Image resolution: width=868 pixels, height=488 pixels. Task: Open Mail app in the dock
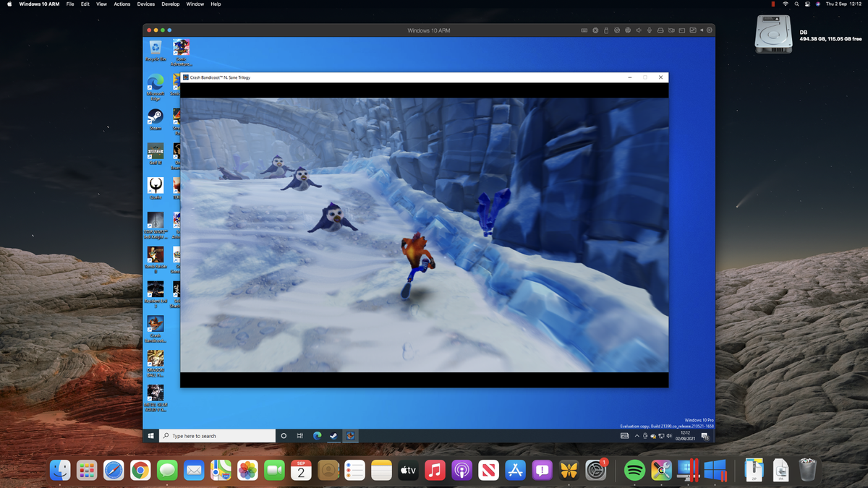point(194,471)
